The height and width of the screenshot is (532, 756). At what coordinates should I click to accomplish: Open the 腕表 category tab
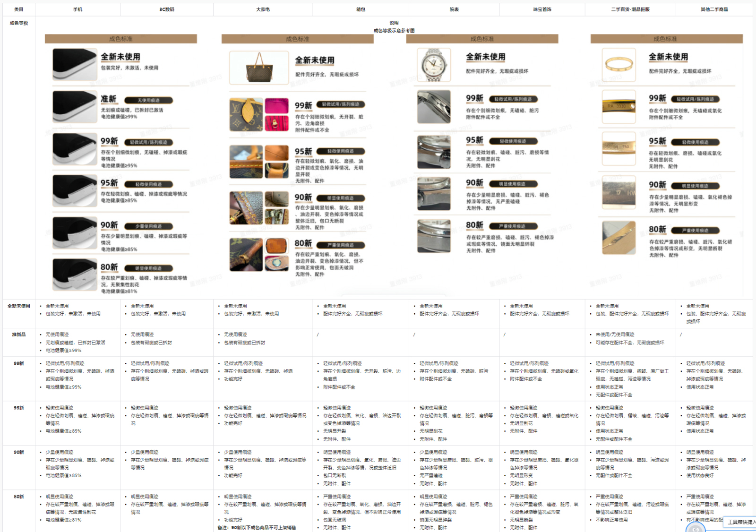[x=454, y=9]
